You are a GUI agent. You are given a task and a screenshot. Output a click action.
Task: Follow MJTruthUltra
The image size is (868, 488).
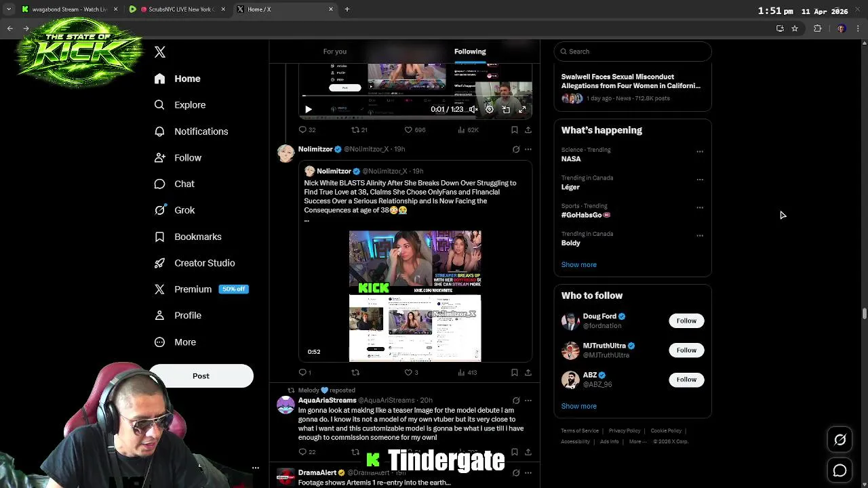click(x=686, y=350)
